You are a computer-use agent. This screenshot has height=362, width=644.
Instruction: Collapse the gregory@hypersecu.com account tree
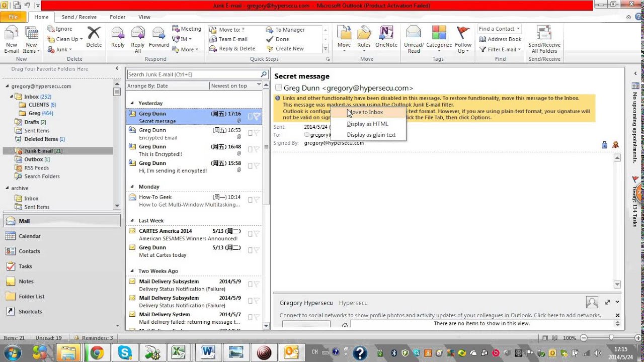pyautogui.click(x=7, y=86)
